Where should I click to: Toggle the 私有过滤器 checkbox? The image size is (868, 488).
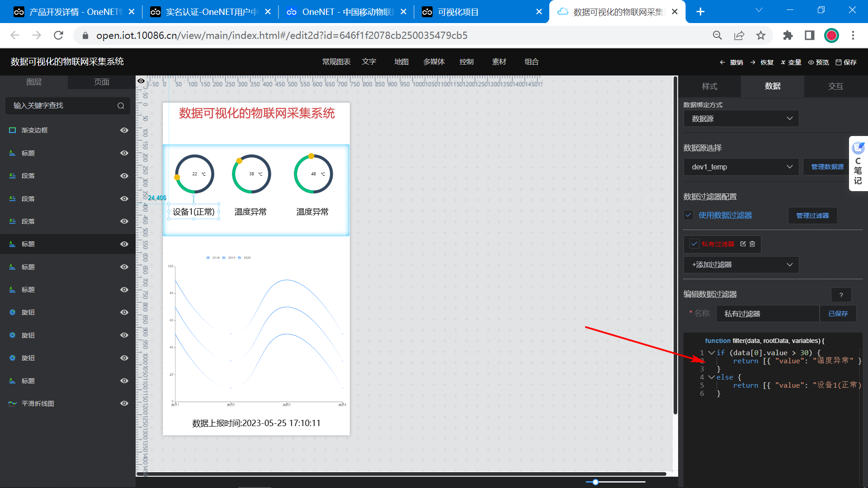pyautogui.click(x=694, y=244)
